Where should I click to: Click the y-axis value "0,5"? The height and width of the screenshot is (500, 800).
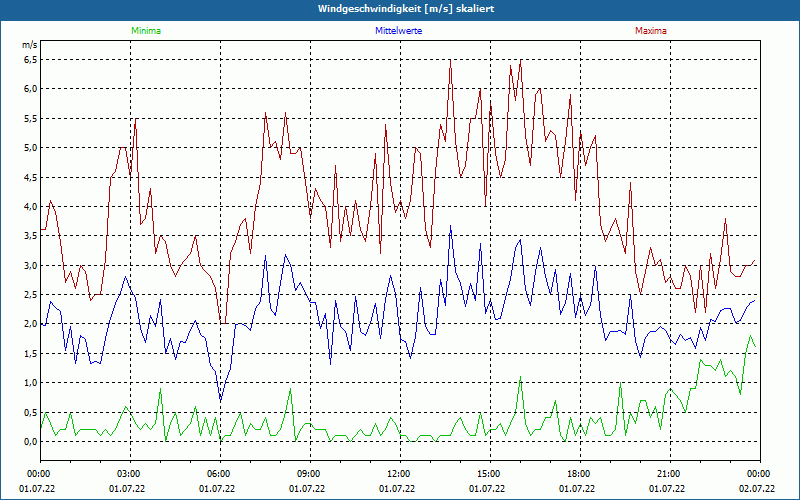pyautogui.click(x=31, y=412)
